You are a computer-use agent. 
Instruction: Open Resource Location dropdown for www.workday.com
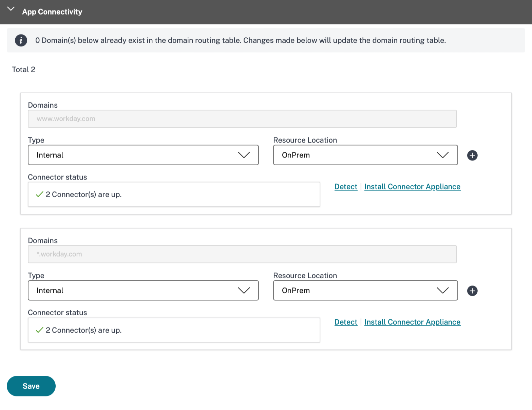tap(365, 155)
